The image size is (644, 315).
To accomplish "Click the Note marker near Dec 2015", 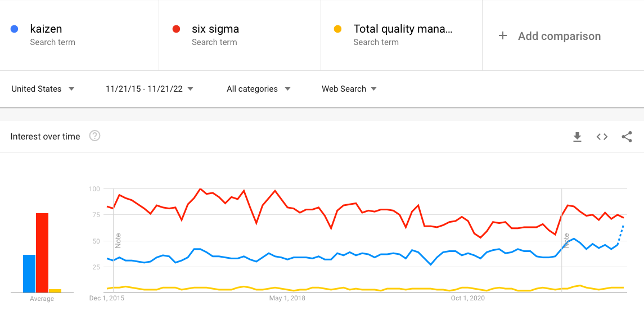I will click(x=118, y=240).
